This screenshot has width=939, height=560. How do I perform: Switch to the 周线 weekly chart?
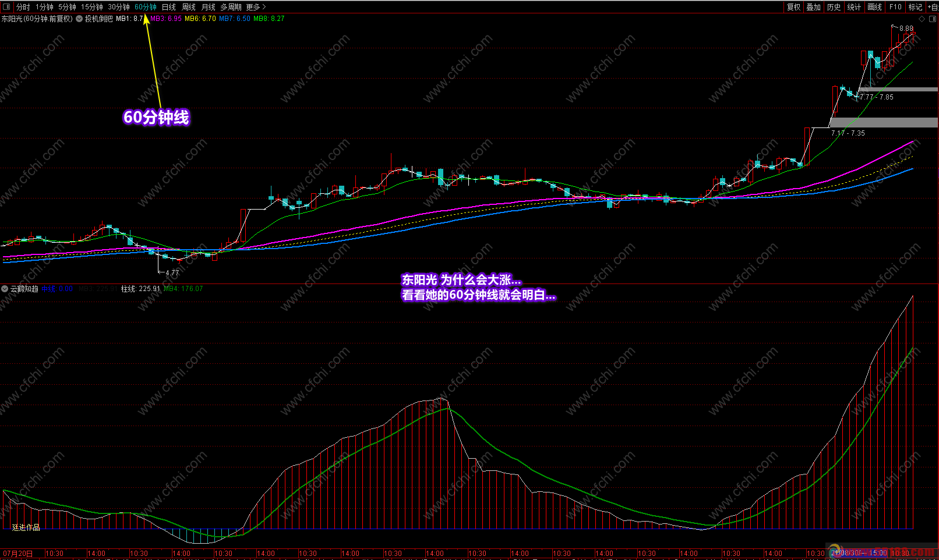click(189, 7)
